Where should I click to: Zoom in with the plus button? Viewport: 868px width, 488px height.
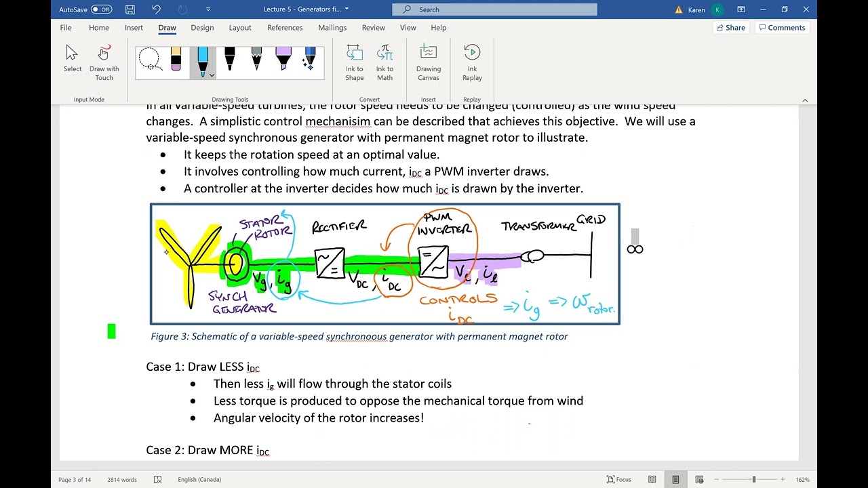(x=783, y=480)
